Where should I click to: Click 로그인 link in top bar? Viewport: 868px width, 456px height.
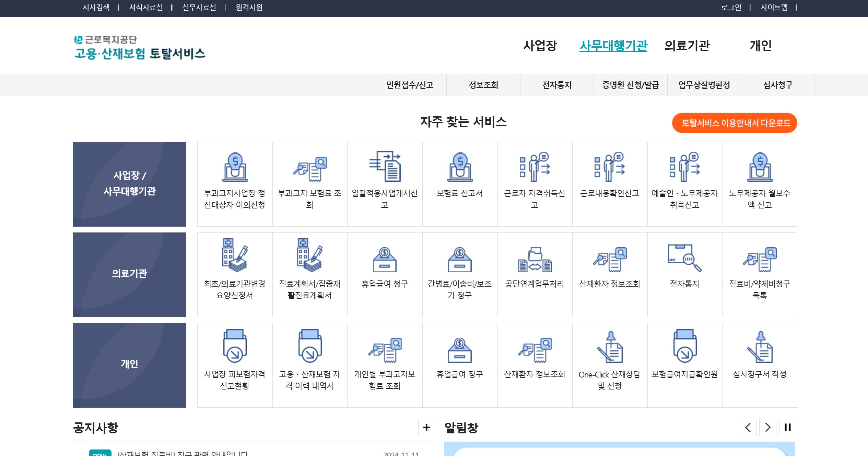tap(731, 8)
